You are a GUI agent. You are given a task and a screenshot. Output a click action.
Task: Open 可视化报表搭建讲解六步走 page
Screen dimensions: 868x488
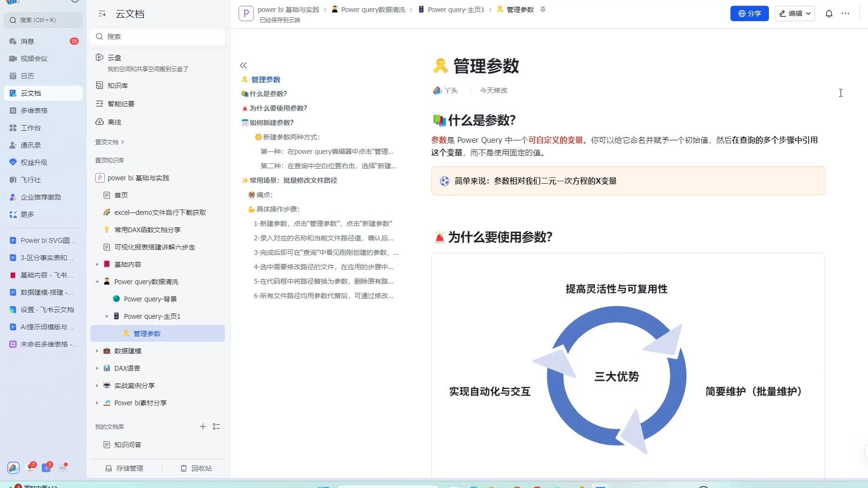pos(158,247)
